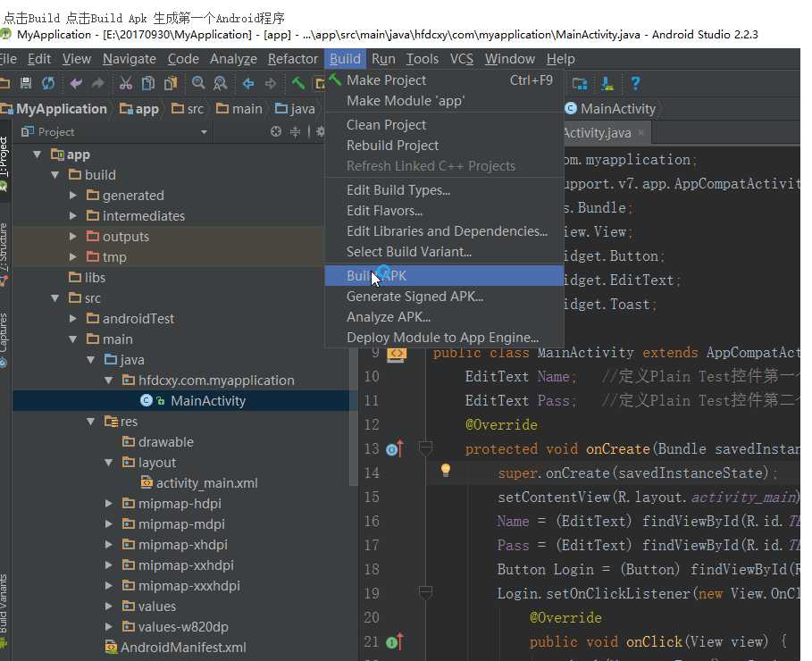Click the MyApplication breadcrumb
Screen dimensions: 812x661
54,109
